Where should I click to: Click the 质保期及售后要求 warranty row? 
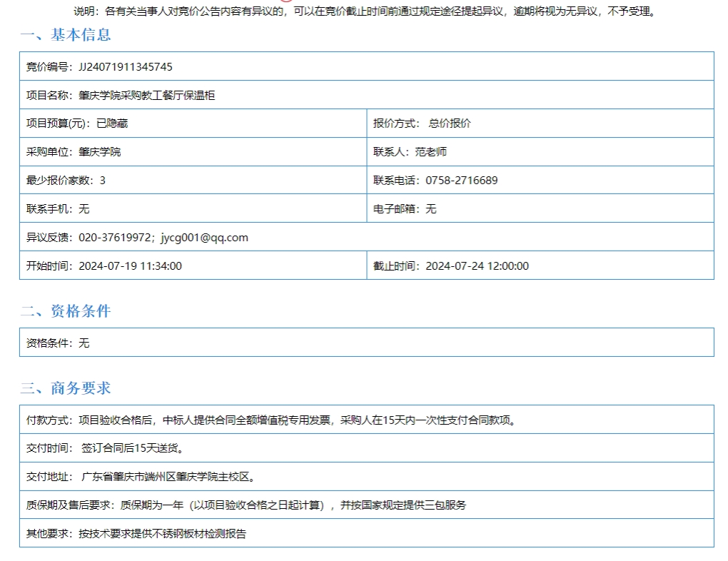(246, 505)
